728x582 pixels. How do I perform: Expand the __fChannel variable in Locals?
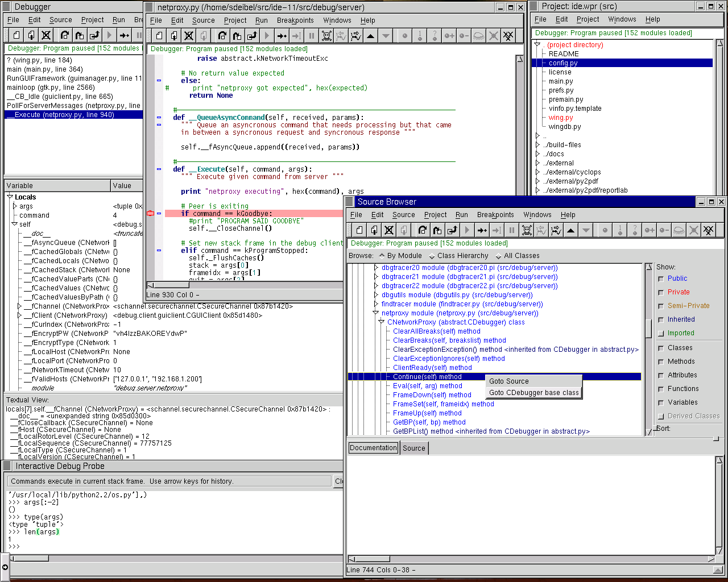(20, 306)
